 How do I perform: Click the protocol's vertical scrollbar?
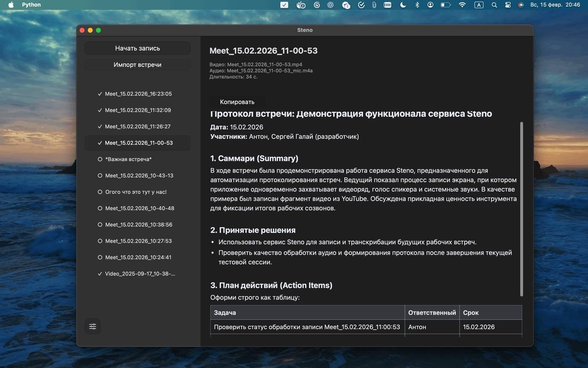522,209
